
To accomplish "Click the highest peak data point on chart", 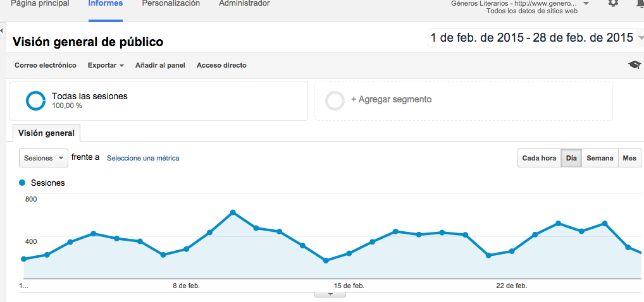I will (232, 212).
